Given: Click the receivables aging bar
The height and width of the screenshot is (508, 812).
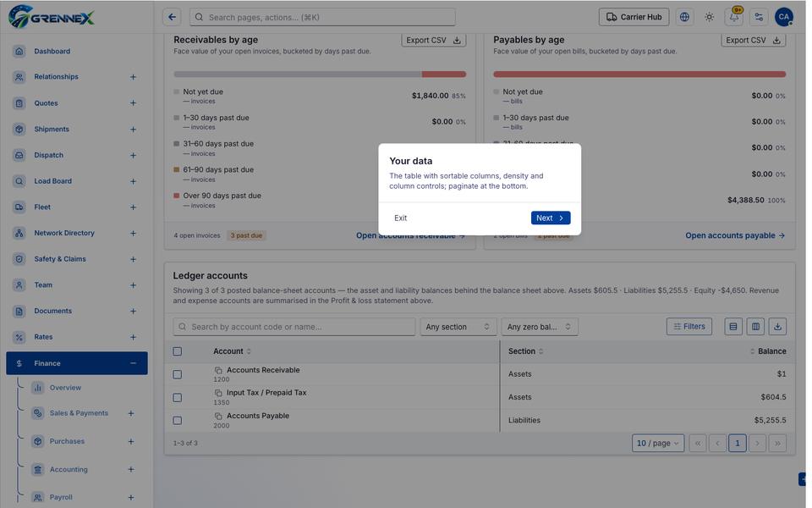Looking at the screenshot, I should [320, 75].
